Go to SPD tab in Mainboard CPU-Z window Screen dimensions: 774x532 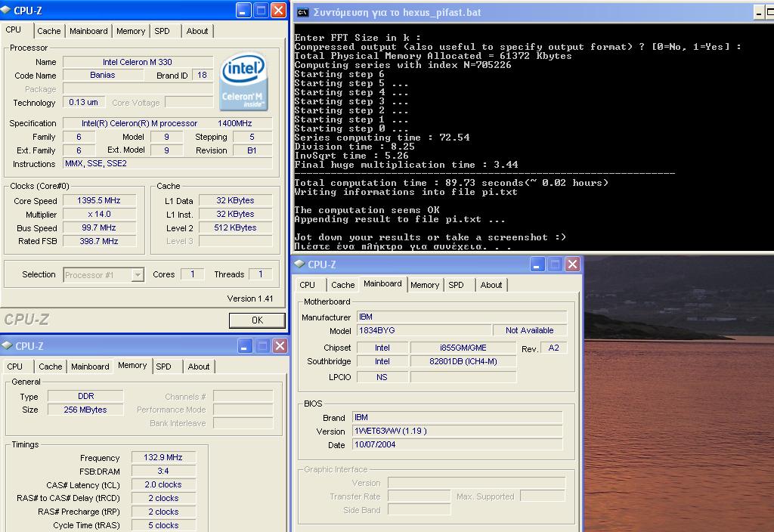coord(456,285)
